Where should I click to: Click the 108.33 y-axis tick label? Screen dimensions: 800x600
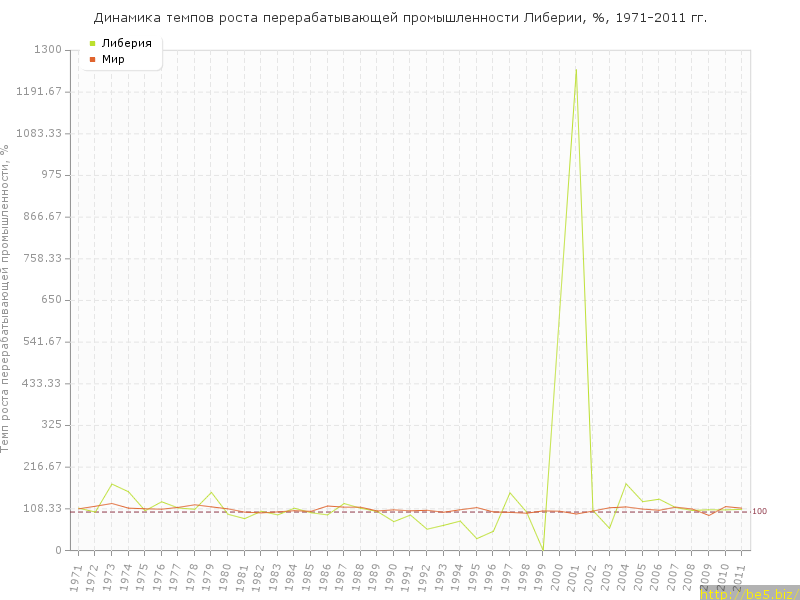pyautogui.click(x=44, y=508)
